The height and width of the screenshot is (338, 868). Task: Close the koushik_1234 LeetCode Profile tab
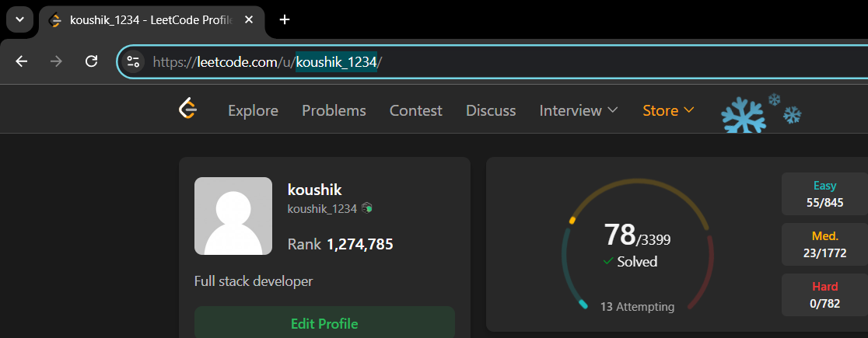tap(249, 20)
